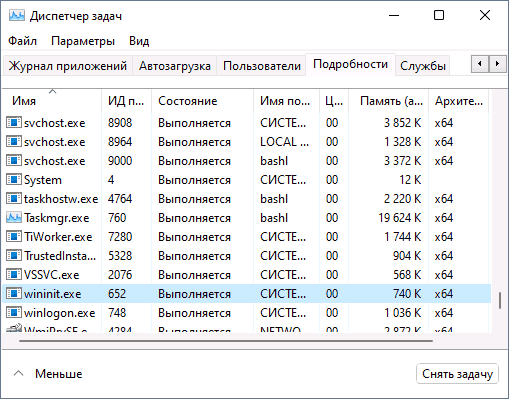Click memory value 3 852 K

(x=403, y=123)
